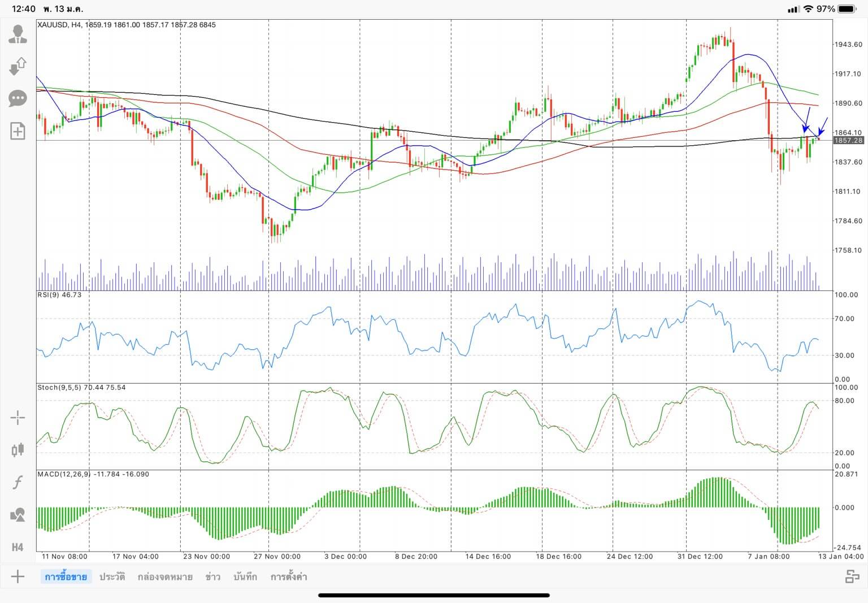Click the 14 Dec 16:00 time label
The height and width of the screenshot is (603, 868).
pos(488,557)
